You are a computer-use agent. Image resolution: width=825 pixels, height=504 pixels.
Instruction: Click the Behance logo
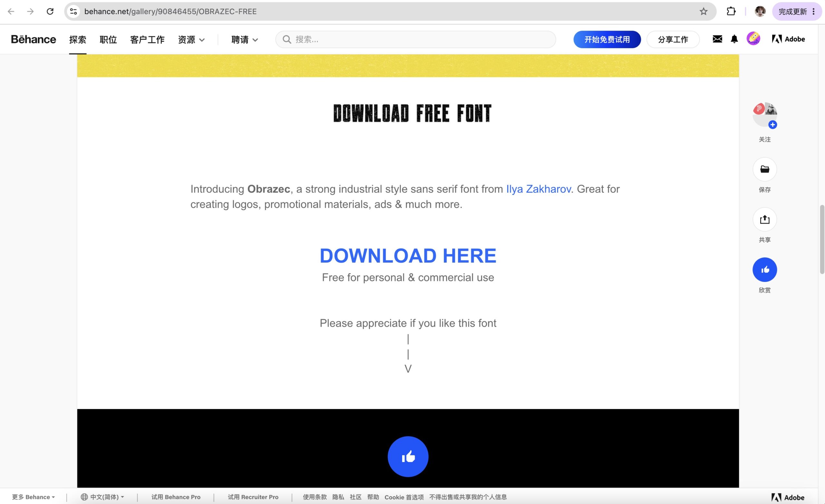coord(33,39)
